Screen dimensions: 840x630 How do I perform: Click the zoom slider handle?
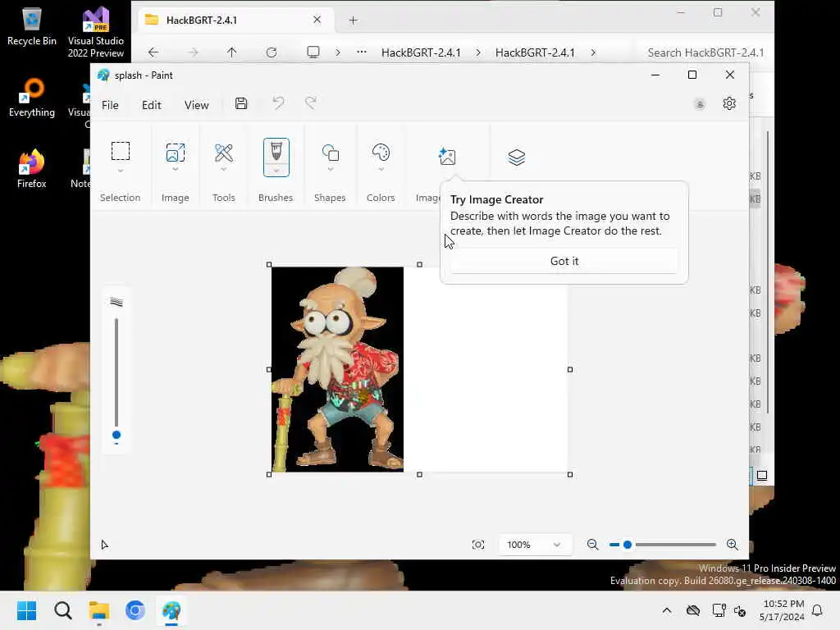coord(628,545)
